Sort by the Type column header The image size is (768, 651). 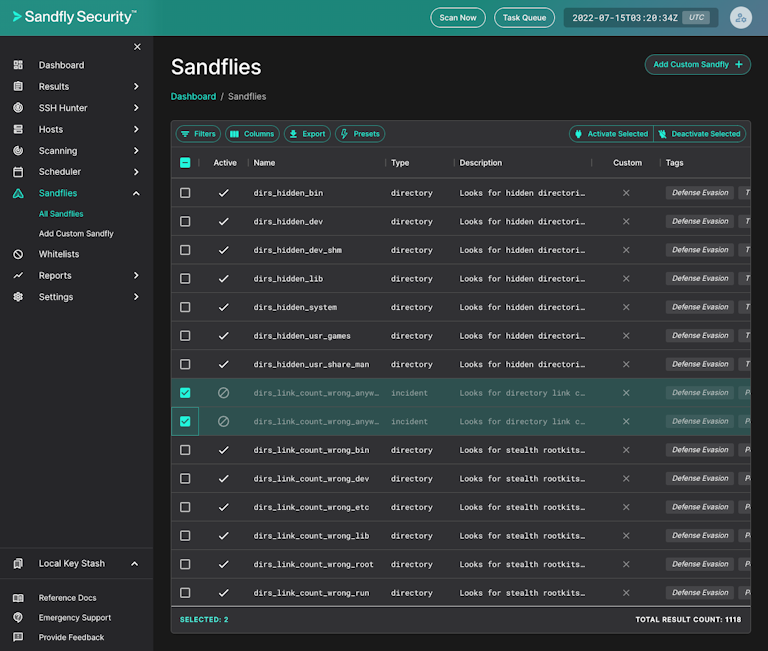[x=400, y=163]
